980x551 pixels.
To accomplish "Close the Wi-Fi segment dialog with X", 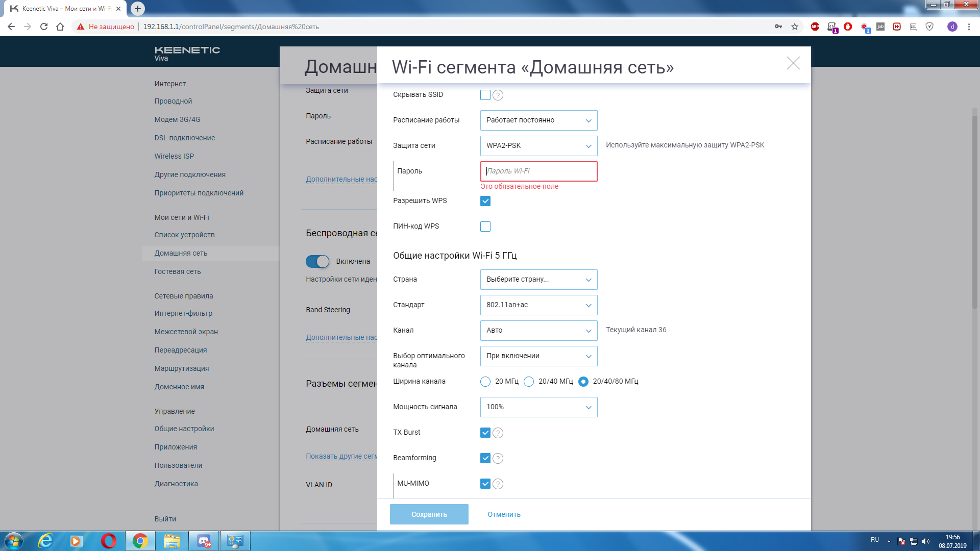I will click(793, 63).
